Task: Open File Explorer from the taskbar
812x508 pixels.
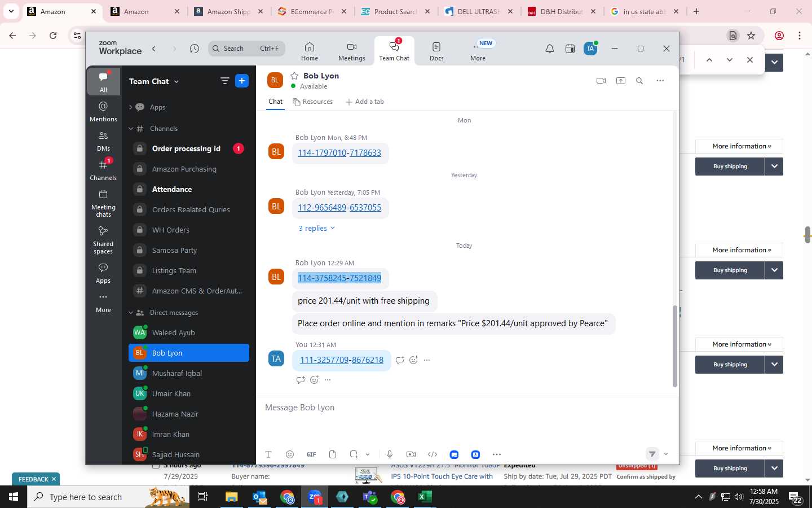Action: [232, 497]
